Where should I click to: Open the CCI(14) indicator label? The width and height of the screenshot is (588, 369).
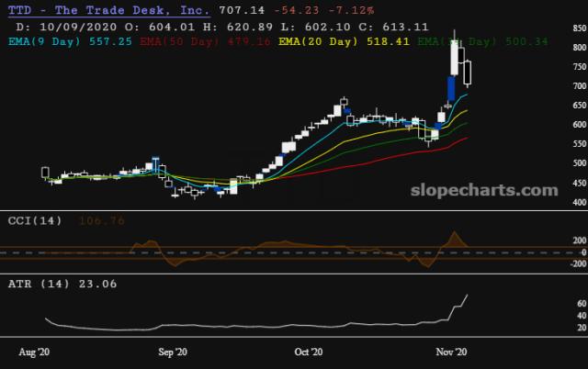35,220
